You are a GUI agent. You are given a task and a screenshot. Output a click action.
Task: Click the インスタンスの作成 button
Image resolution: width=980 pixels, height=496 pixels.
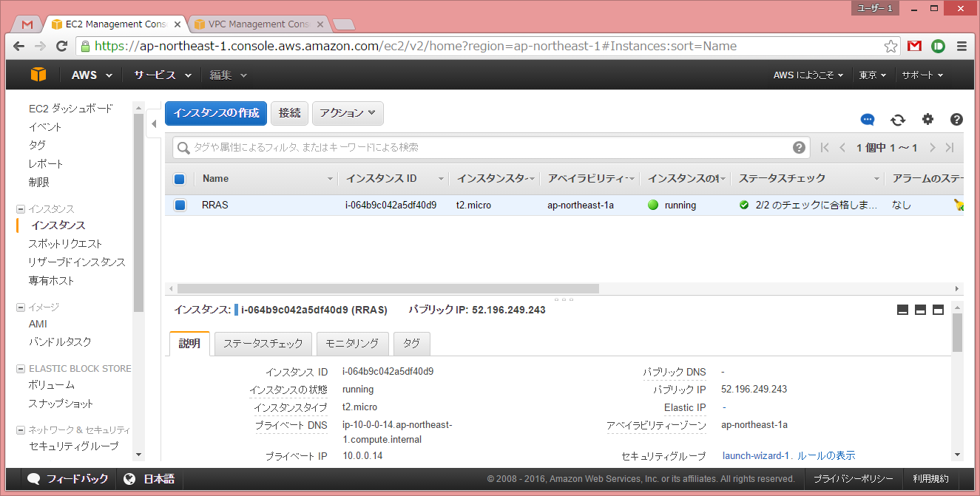[215, 113]
